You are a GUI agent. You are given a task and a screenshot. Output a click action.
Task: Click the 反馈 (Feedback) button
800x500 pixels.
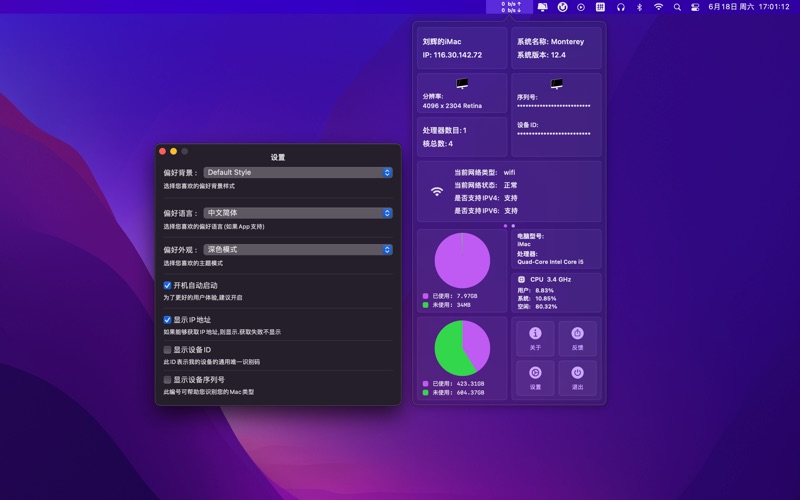coord(578,338)
